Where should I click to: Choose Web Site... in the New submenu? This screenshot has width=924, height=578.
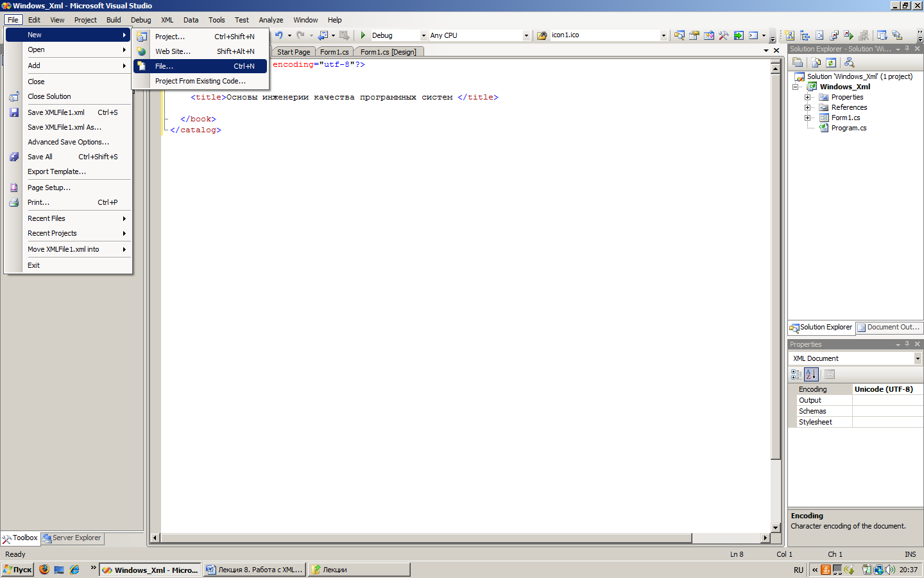[x=200, y=51]
